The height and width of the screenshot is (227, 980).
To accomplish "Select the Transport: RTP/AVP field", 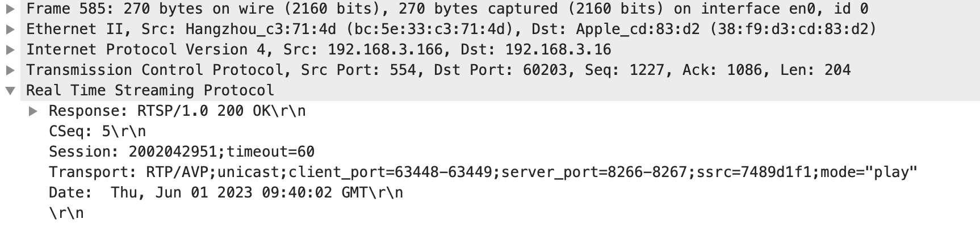I will tap(483, 172).
